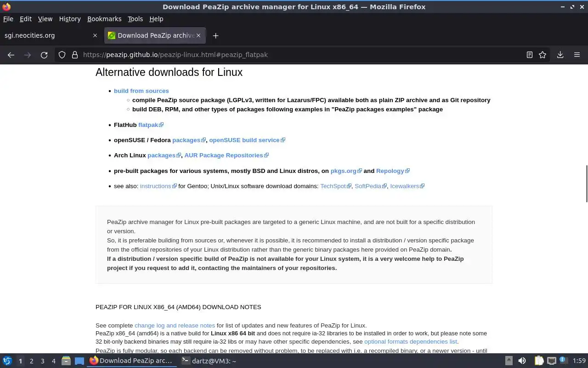The height and width of the screenshot is (368, 588).
Task: Launch file manager from taskbar
Action: 66,361
